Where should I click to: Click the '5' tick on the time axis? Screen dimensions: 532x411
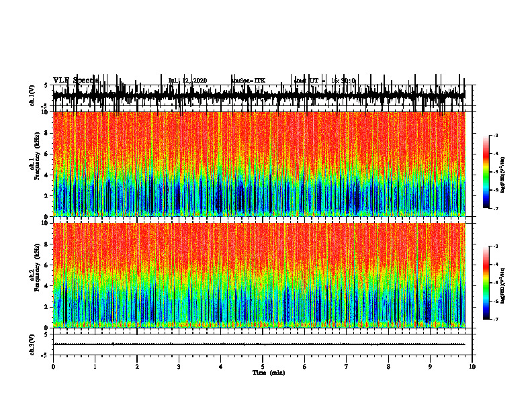click(x=263, y=367)
